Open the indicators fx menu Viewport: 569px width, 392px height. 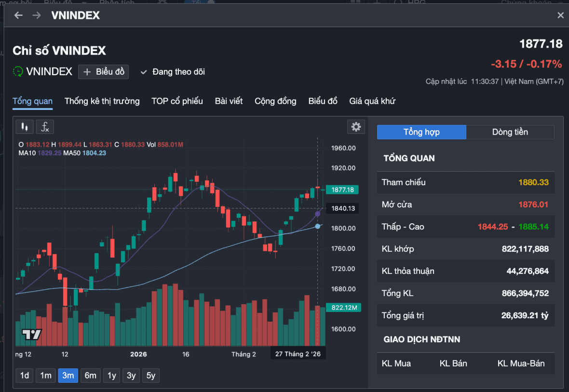tap(45, 127)
